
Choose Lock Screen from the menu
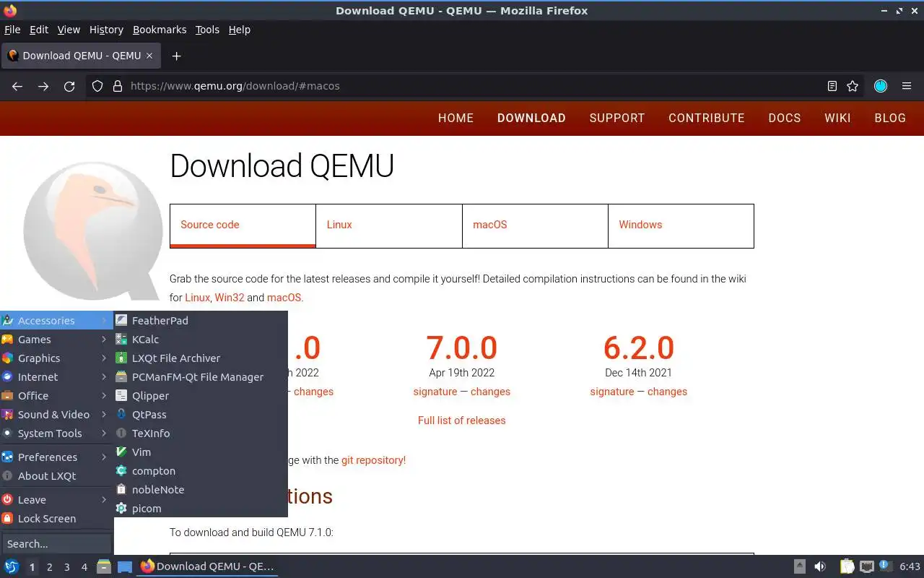(56, 519)
